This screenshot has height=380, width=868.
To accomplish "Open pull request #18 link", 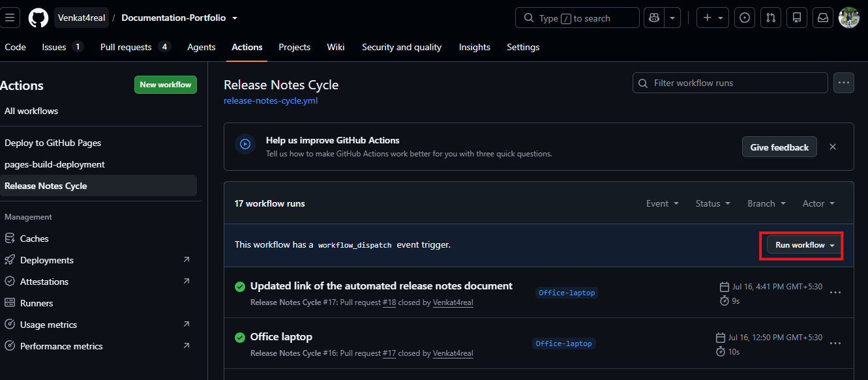I will coord(389,302).
